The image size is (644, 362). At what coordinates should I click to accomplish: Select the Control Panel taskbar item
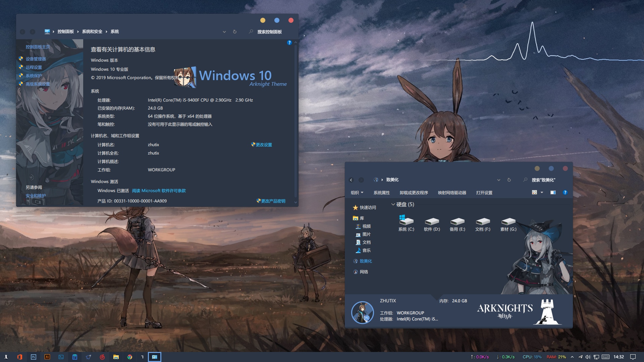point(155,357)
